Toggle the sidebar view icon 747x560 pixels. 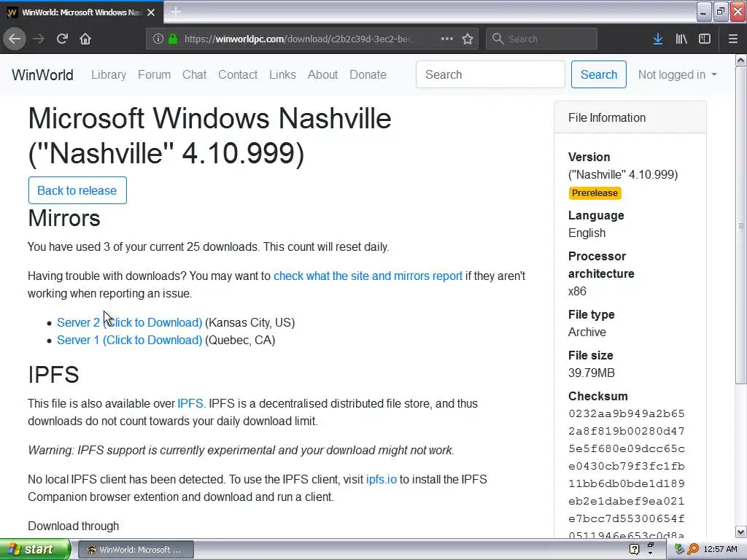(705, 39)
